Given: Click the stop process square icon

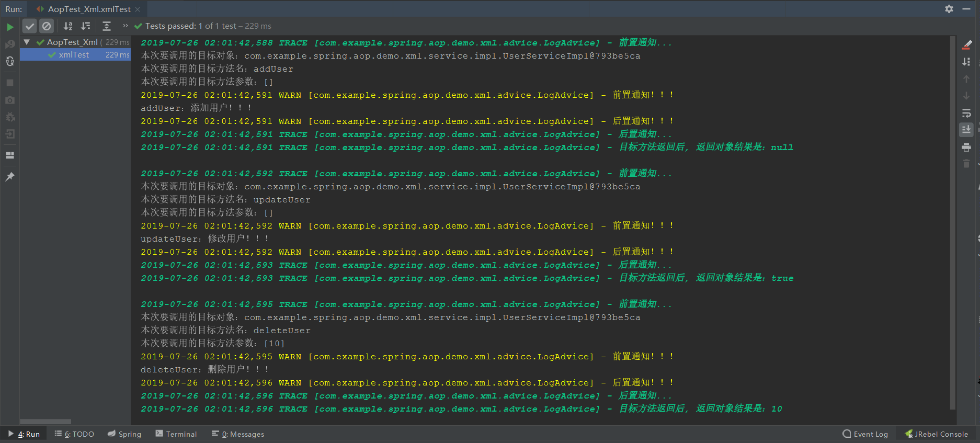Looking at the screenshot, I should (x=10, y=83).
